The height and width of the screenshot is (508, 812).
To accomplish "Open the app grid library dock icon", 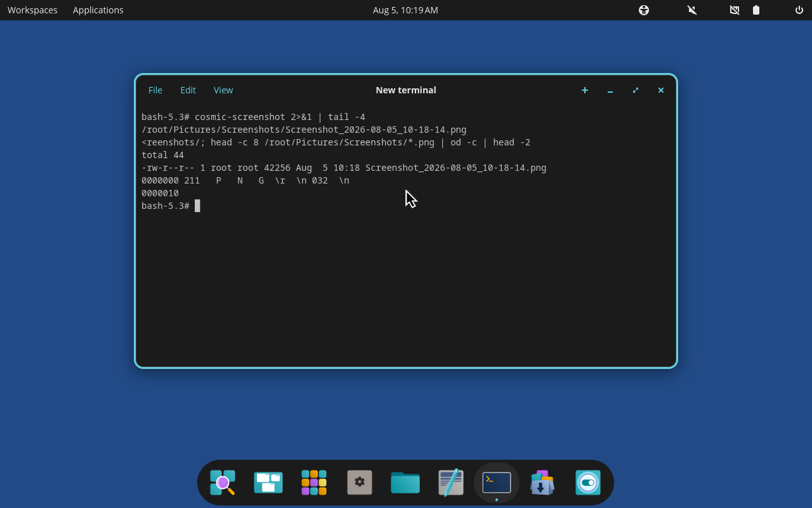I will tap(314, 483).
